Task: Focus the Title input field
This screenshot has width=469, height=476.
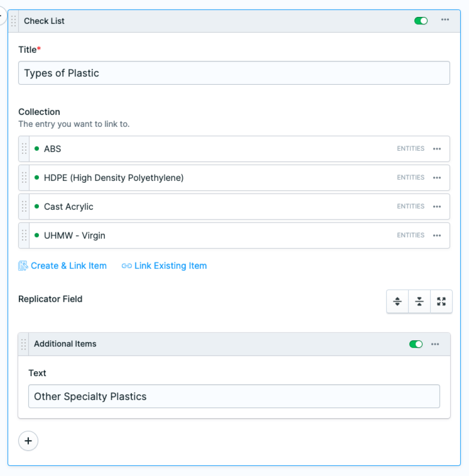Action: point(234,72)
